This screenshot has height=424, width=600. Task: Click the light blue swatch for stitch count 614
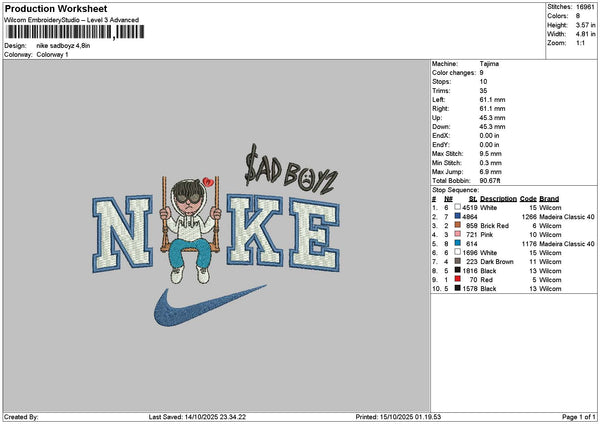[457, 243]
